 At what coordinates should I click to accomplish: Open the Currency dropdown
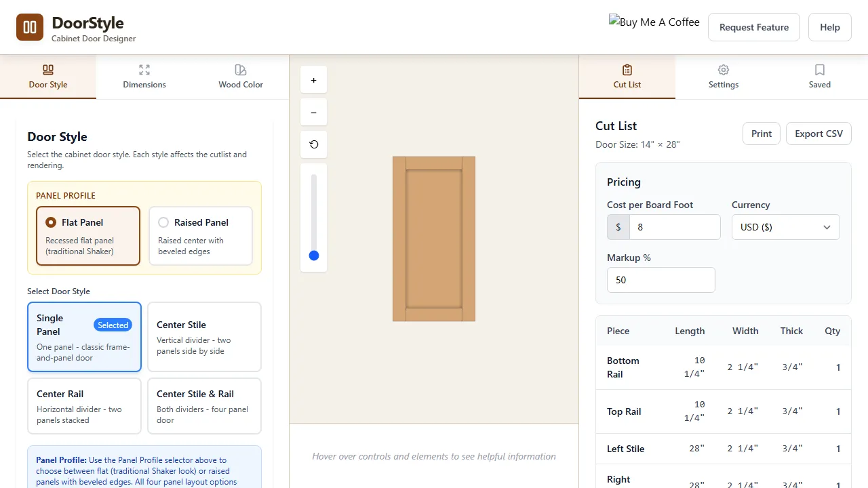coord(785,227)
